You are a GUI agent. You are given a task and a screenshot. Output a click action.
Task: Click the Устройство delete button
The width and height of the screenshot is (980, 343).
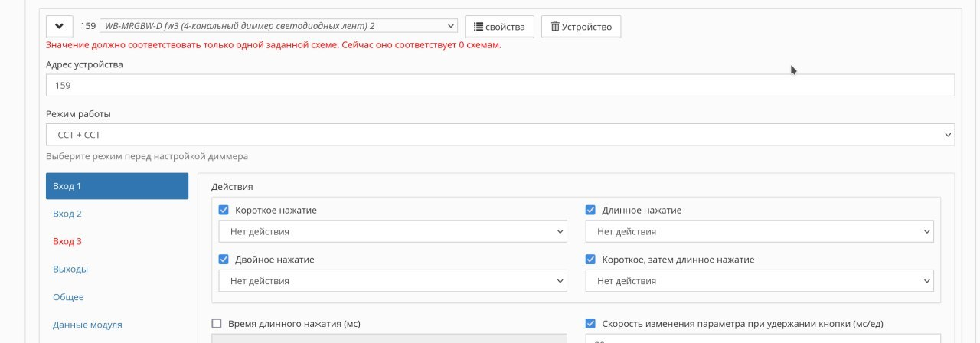[581, 26]
